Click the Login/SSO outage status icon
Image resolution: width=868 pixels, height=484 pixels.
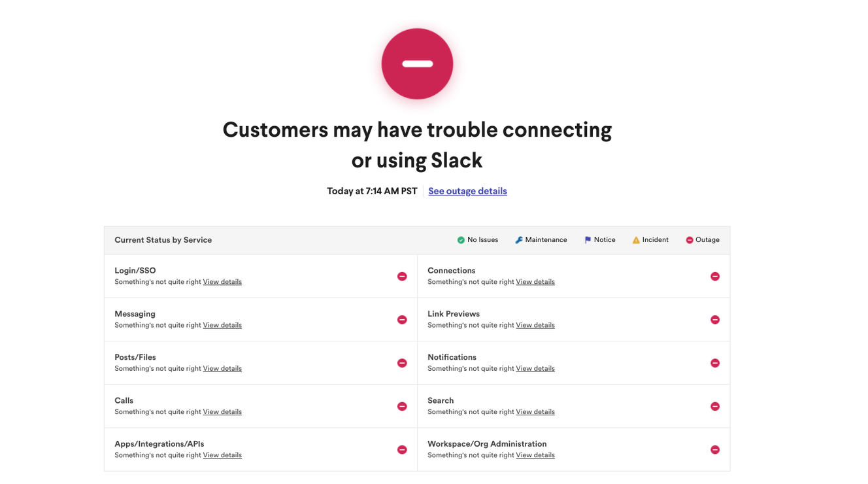coord(402,277)
